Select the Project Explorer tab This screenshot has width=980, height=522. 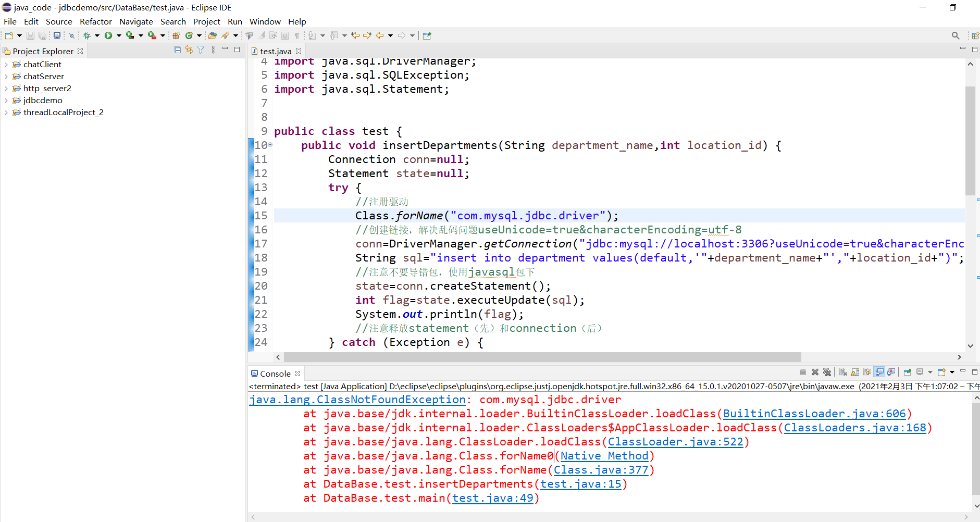[43, 51]
